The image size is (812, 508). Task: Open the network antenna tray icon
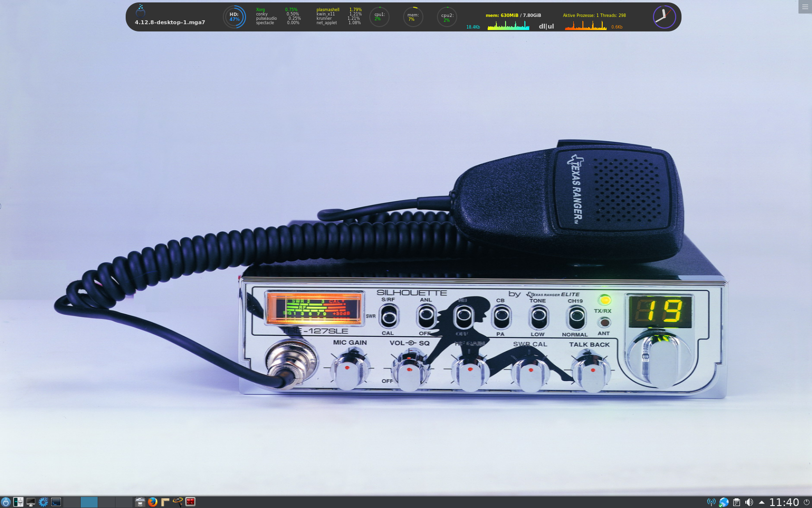pyautogui.click(x=711, y=502)
